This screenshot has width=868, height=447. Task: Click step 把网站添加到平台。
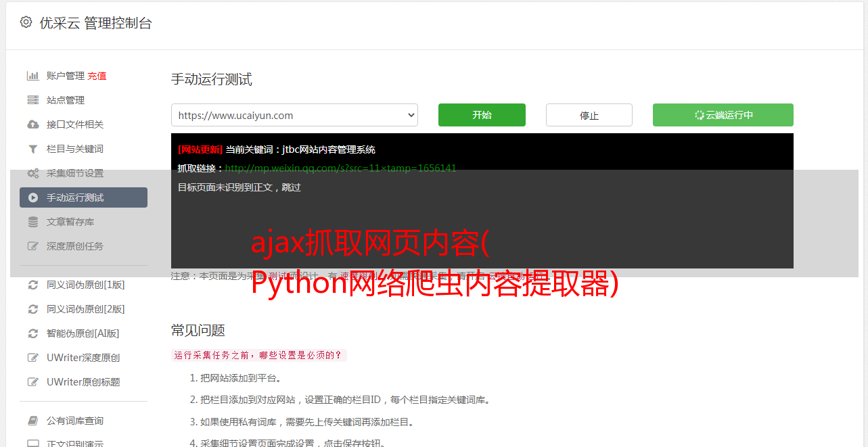(x=241, y=378)
